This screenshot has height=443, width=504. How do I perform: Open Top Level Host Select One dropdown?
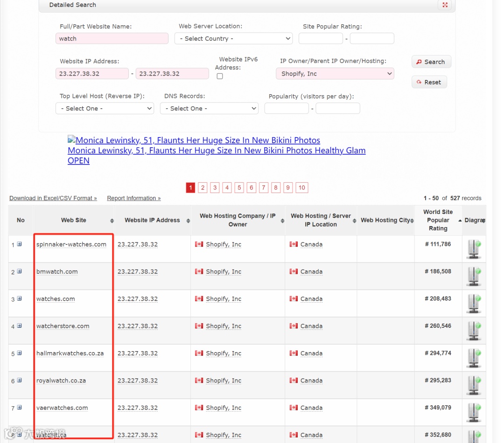tap(105, 109)
